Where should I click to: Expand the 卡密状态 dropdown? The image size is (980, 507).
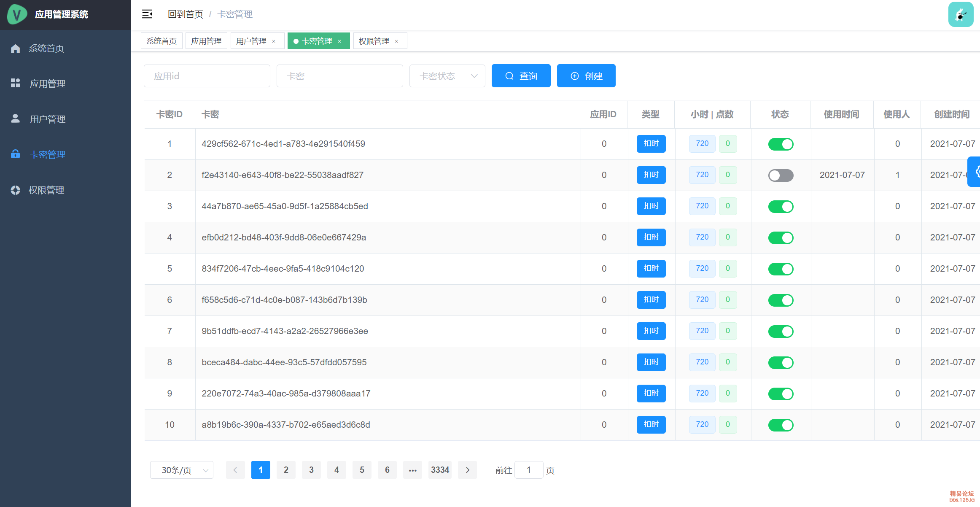point(447,76)
